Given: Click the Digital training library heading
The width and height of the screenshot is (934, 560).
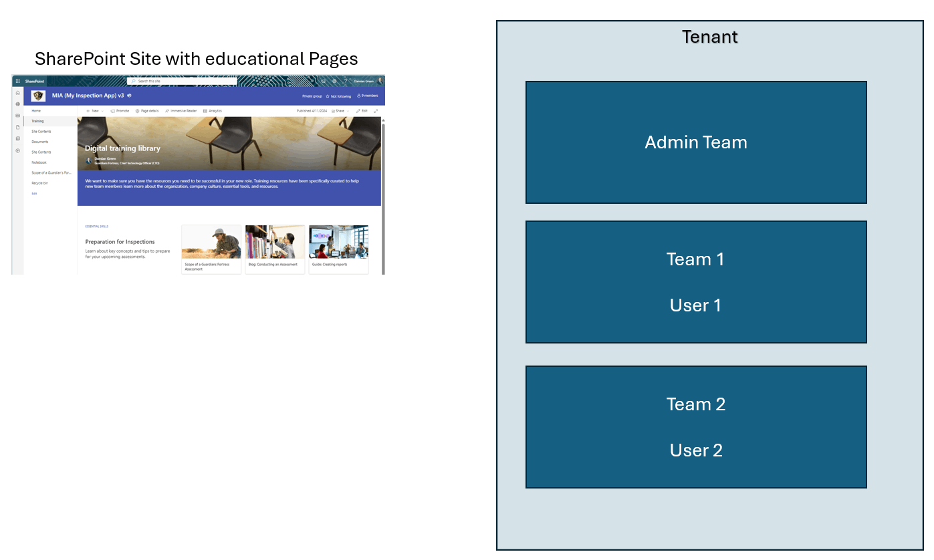Looking at the screenshot, I should click(122, 148).
